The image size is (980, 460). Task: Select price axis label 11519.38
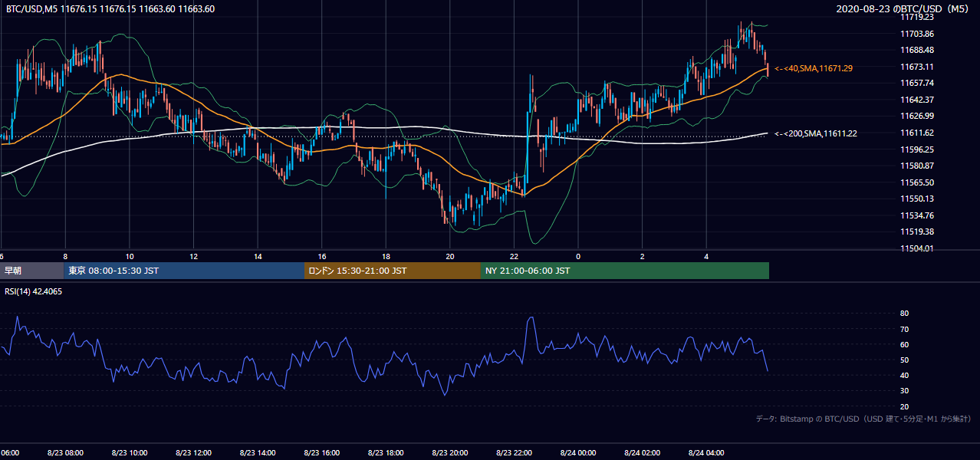(917, 232)
